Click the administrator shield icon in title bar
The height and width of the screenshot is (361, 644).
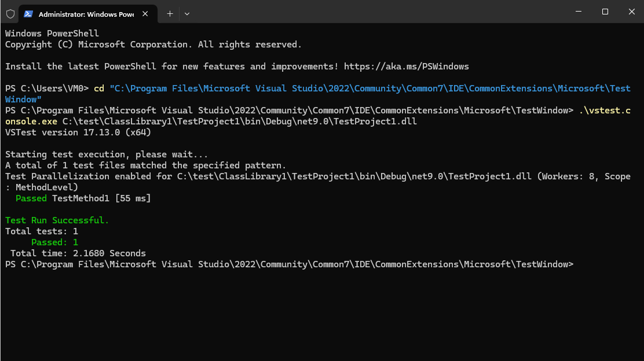[10, 14]
